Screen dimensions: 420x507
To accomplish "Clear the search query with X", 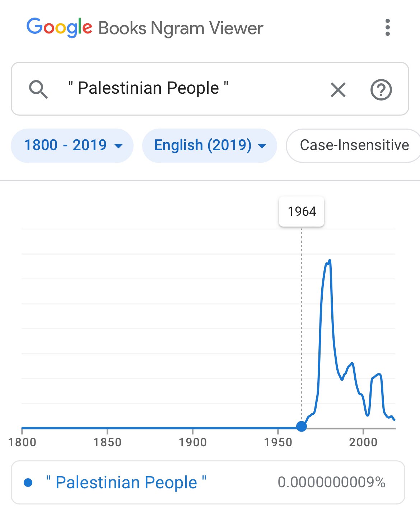I will [338, 89].
